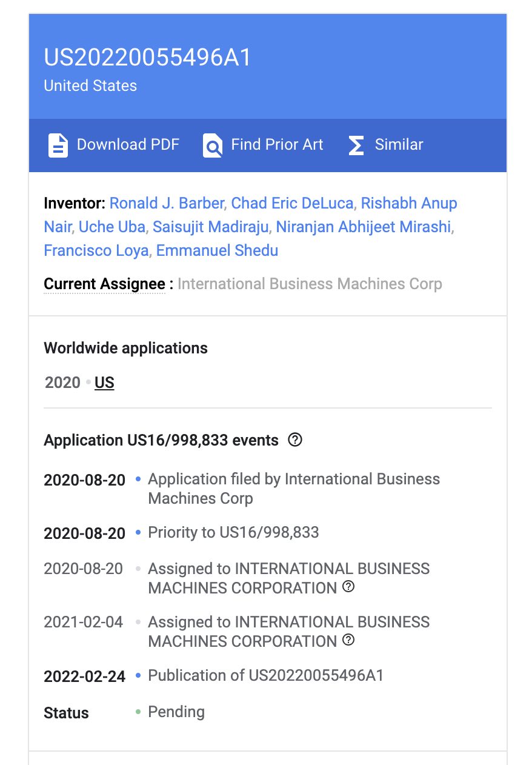Click help icon after 2020-08-20 assignment entry
This screenshot has width=532, height=765.
348,587
